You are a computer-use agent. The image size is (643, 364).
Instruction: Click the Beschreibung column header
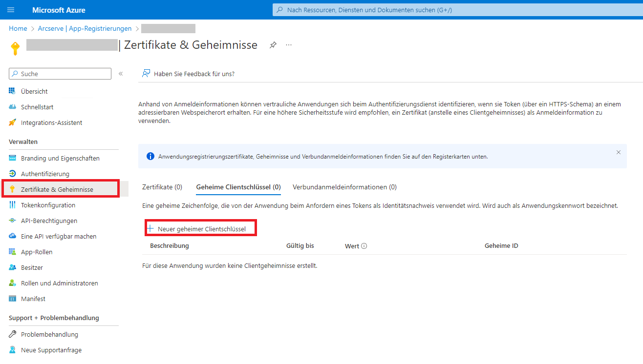170,246
